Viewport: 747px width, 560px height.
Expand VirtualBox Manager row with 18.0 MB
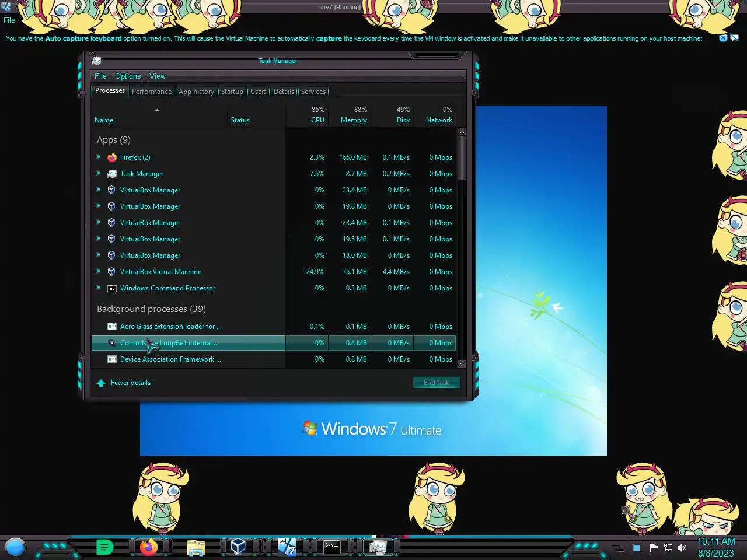point(98,255)
